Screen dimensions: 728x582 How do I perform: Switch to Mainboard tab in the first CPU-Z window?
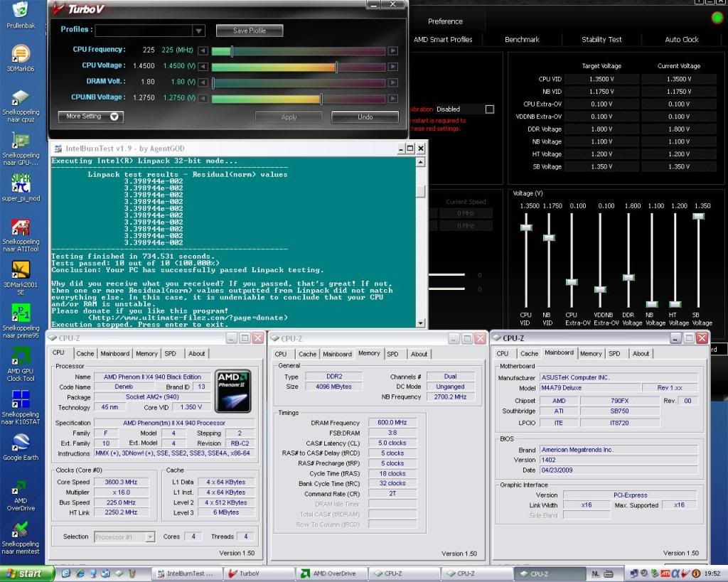[114, 353]
